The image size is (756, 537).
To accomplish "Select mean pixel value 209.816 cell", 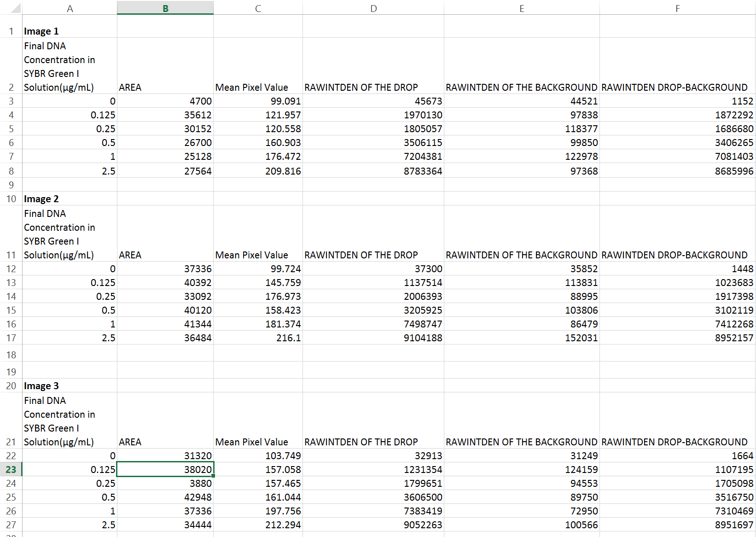I will pyautogui.click(x=258, y=171).
